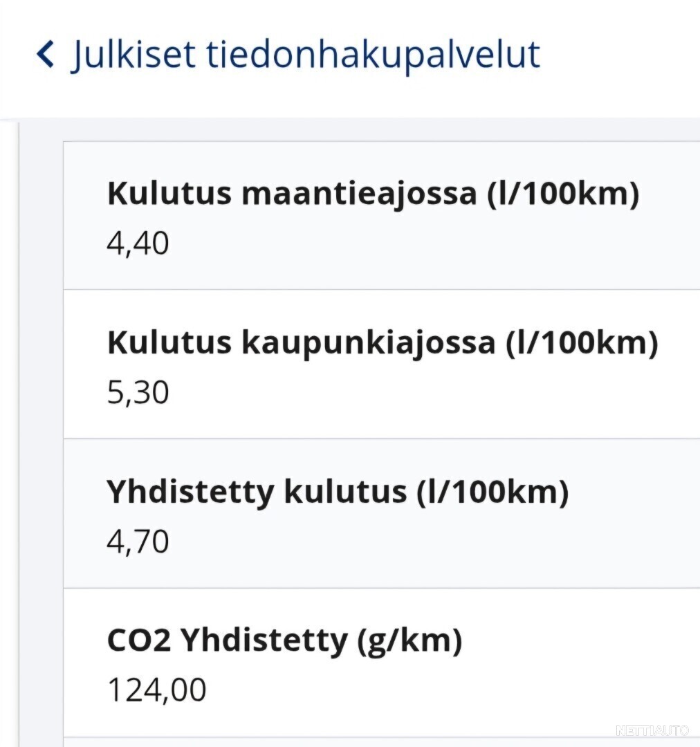Click the maantieajossa consumption row
Screen dimensions: 700x747
click(382, 215)
